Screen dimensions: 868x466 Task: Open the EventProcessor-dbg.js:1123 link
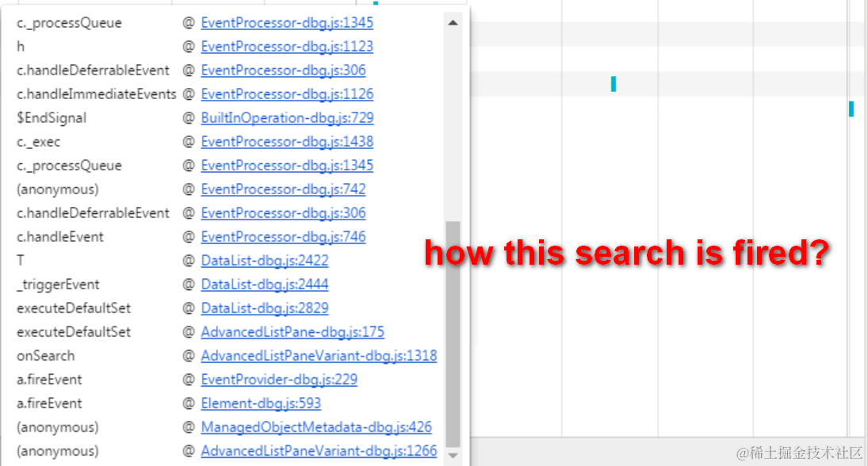(x=287, y=47)
